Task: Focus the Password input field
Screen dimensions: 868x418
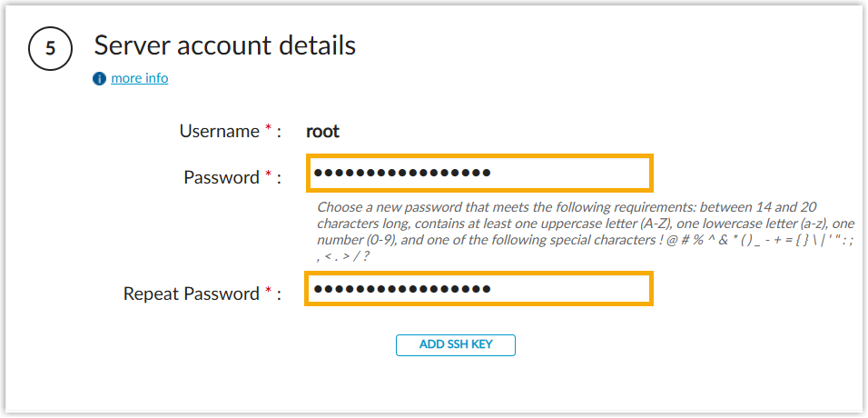Action: coord(478,173)
